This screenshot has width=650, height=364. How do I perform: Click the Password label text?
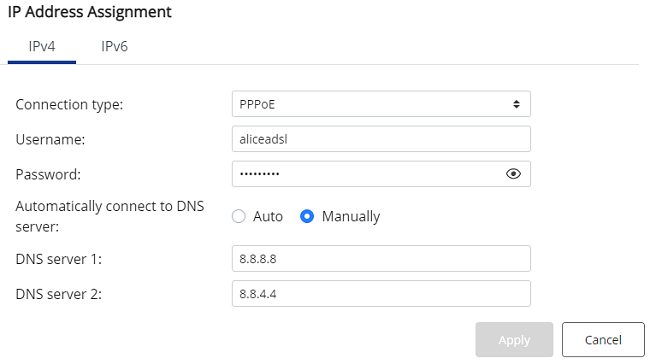click(48, 175)
